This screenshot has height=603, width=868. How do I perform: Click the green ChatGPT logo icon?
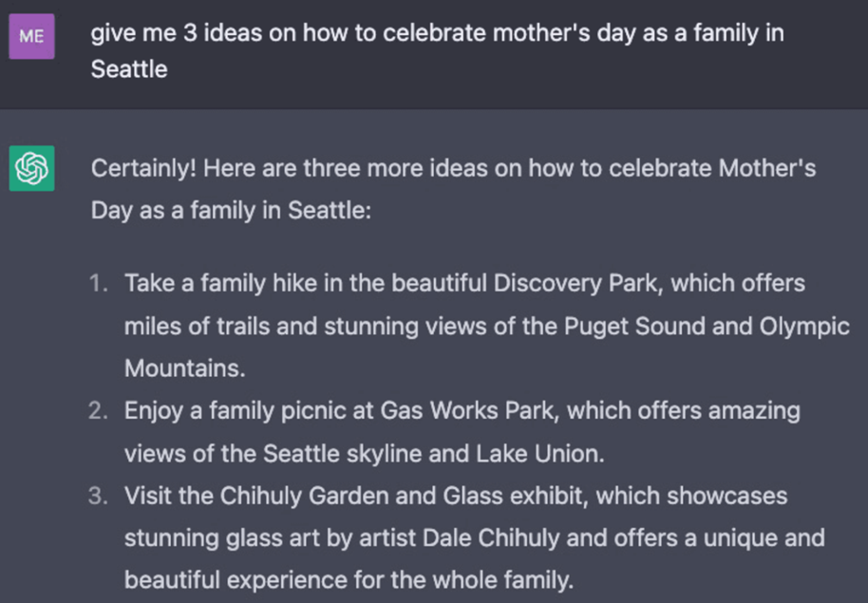(31, 168)
